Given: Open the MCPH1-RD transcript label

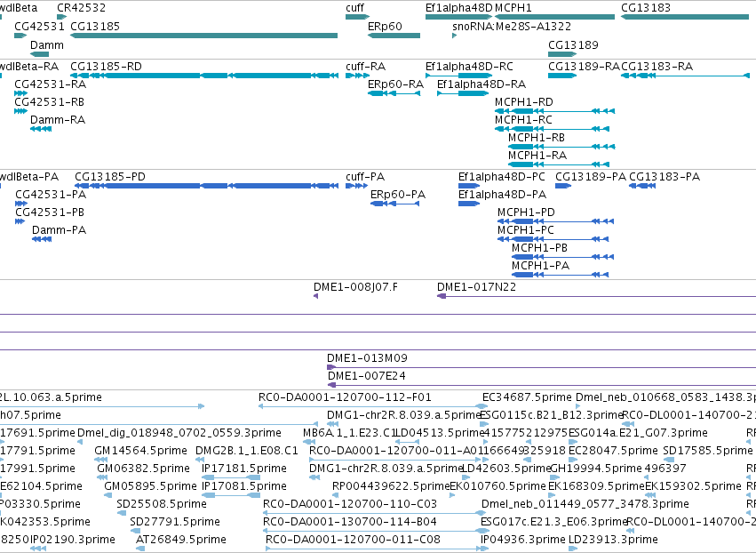Looking at the screenshot, I should click(523, 102).
